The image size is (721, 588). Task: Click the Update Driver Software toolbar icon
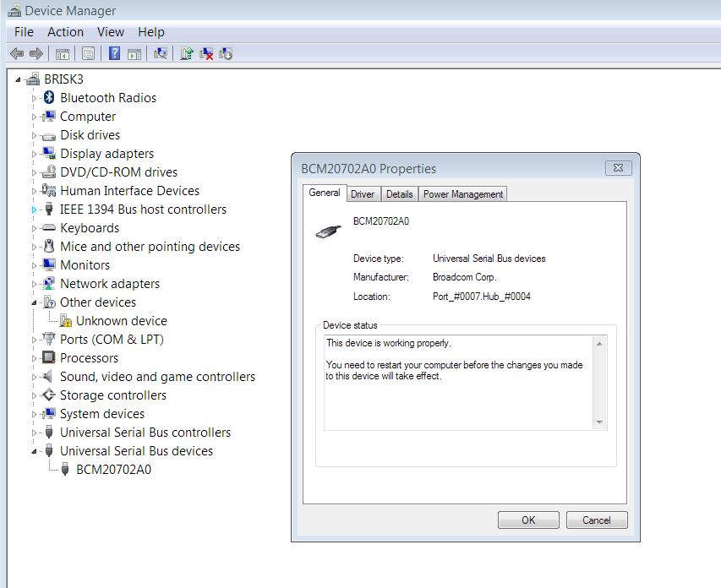pos(187,53)
